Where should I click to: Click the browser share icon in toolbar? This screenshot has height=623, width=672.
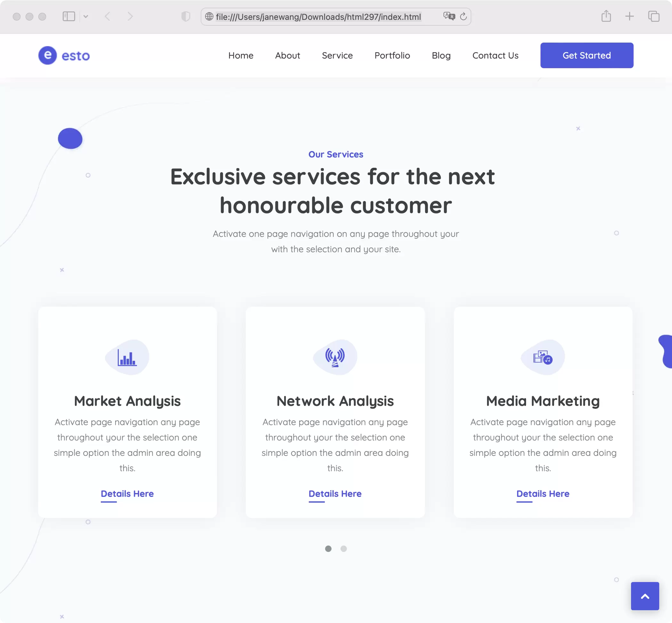coord(606,16)
